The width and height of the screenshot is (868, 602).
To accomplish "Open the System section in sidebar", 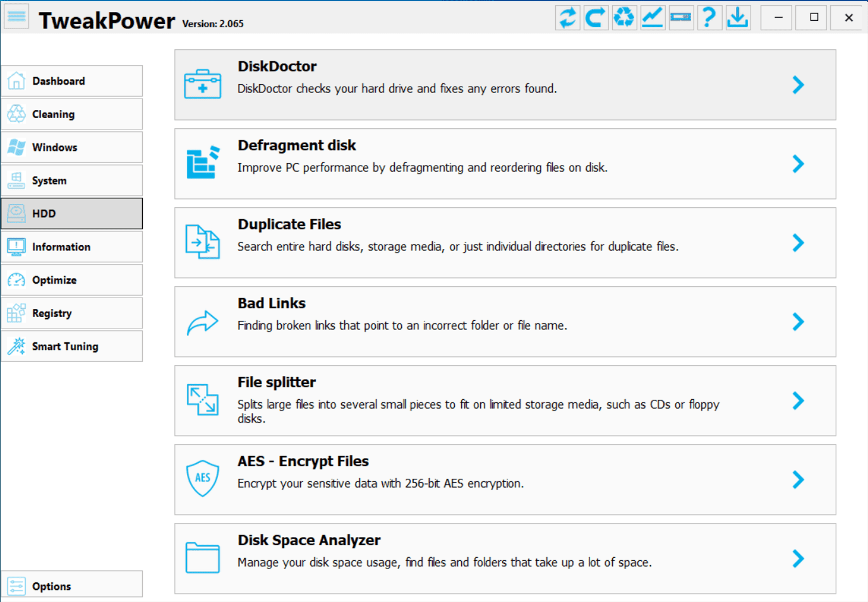I will [x=72, y=181].
